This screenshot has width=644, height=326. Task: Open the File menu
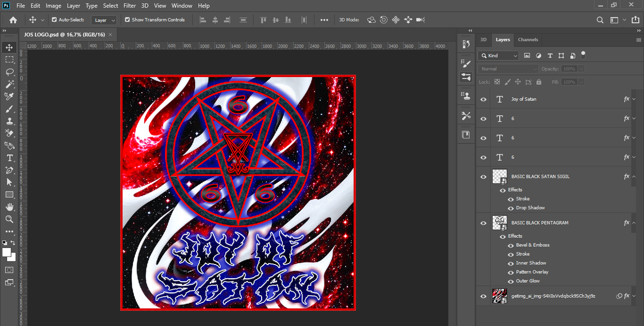[21, 6]
